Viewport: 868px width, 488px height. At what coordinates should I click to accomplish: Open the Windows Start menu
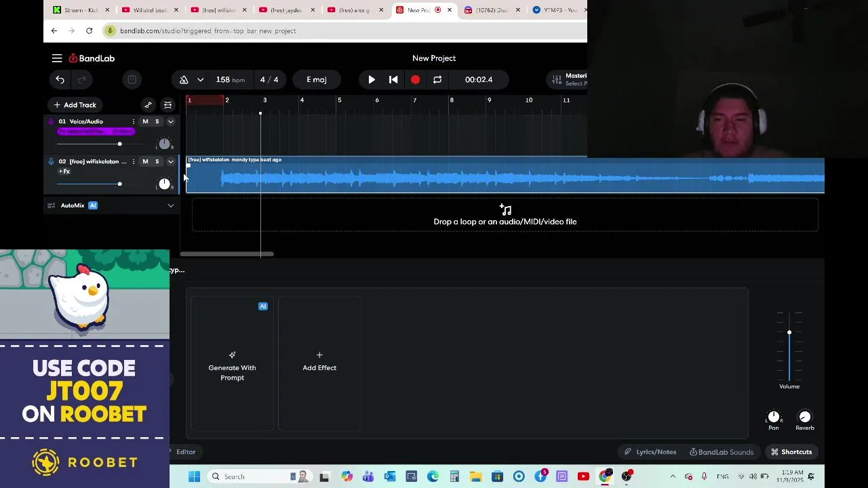pos(194,476)
